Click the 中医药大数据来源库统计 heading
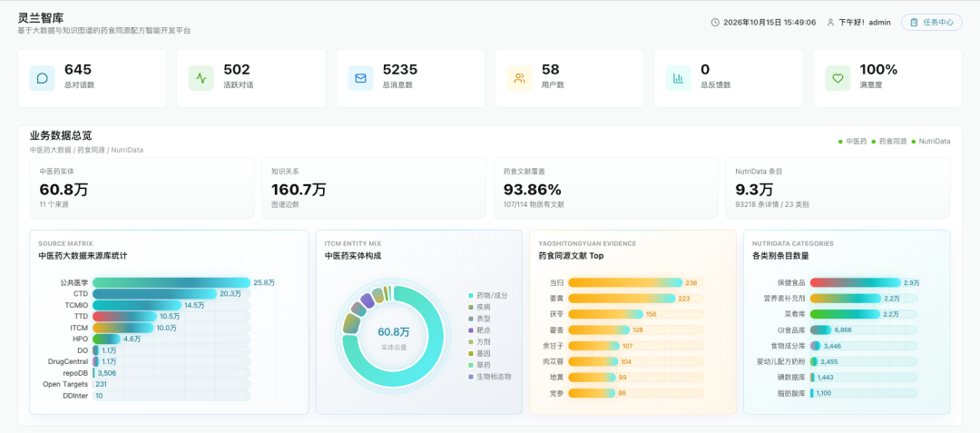This screenshot has height=433, width=980. pos(83,256)
